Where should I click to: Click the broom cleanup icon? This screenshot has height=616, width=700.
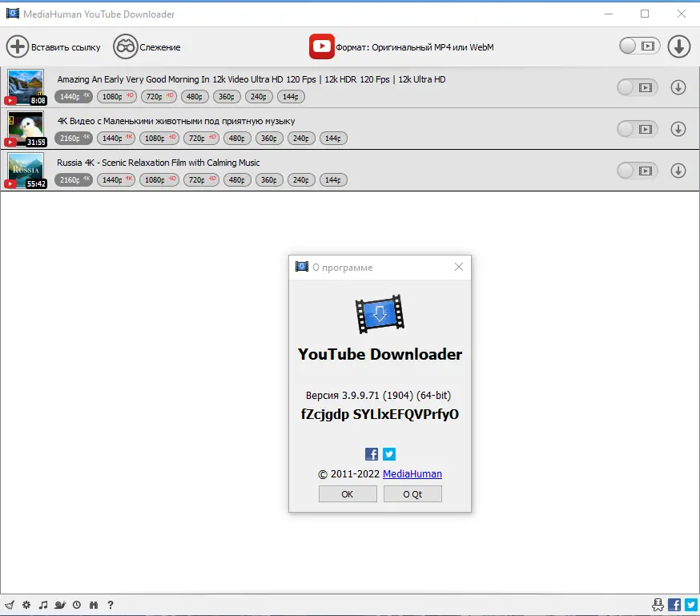point(10,605)
